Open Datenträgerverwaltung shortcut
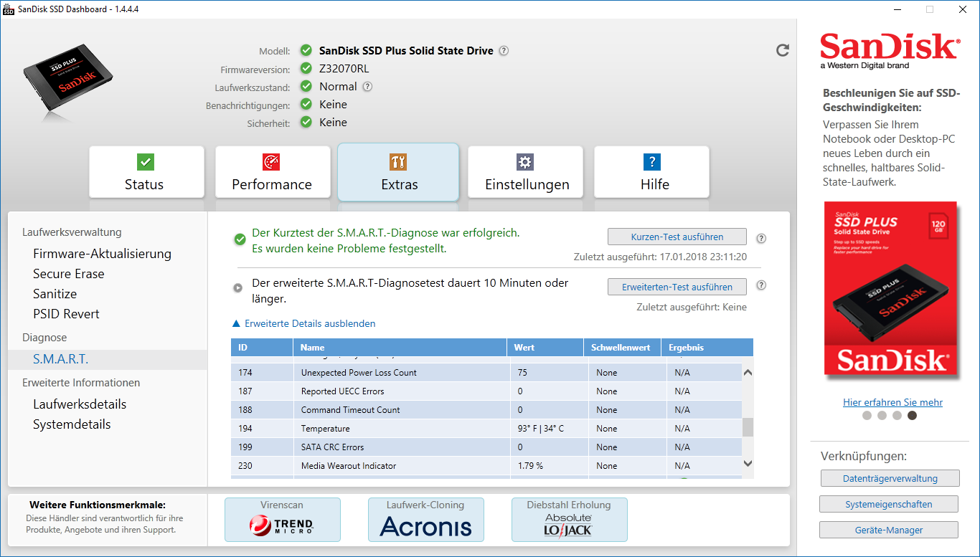The height and width of the screenshot is (557, 980). [x=889, y=478]
